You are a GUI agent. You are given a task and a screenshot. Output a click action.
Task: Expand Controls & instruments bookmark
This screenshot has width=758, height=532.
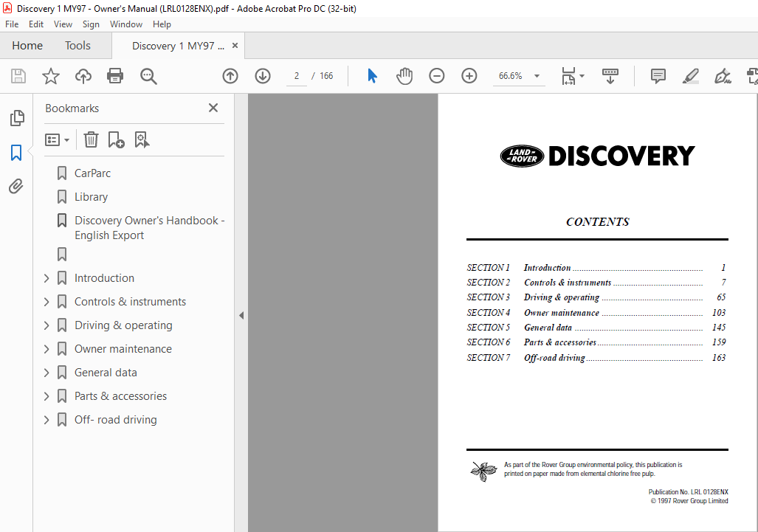[46, 302]
